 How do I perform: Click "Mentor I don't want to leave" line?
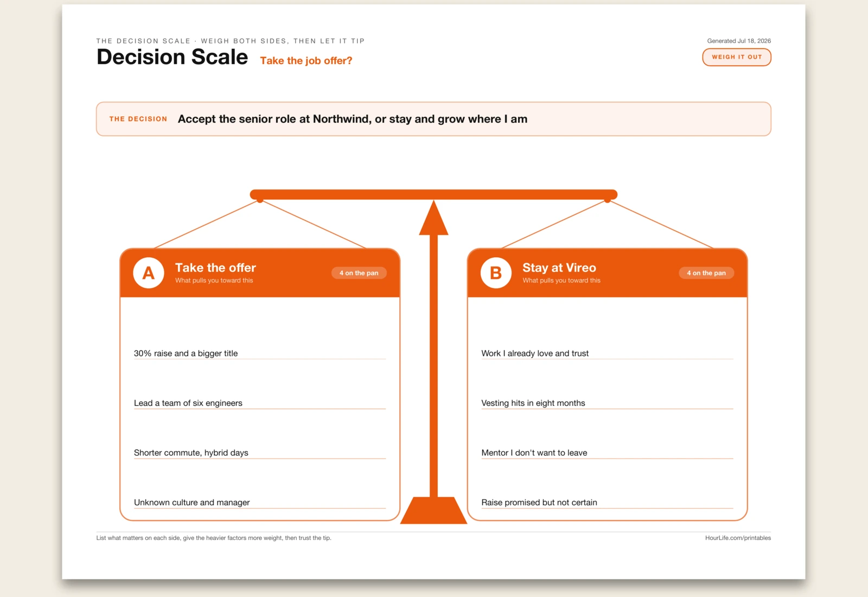pyautogui.click(x=607, y=453)
